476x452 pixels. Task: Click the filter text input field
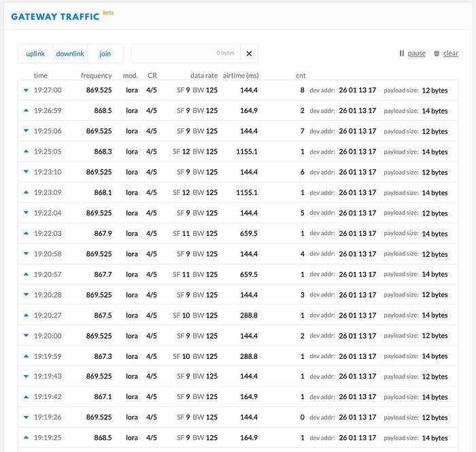click(x=184, y=54)
